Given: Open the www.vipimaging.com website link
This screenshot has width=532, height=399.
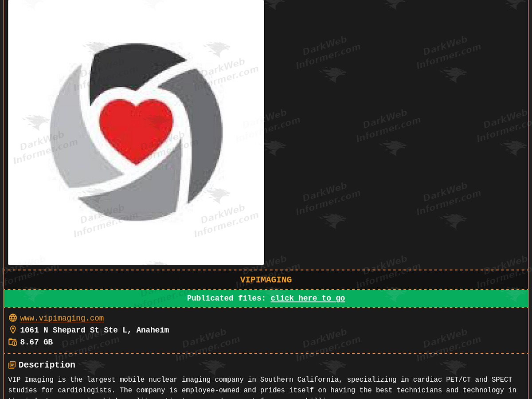Looking at the screenshot, I should [62, 318].
